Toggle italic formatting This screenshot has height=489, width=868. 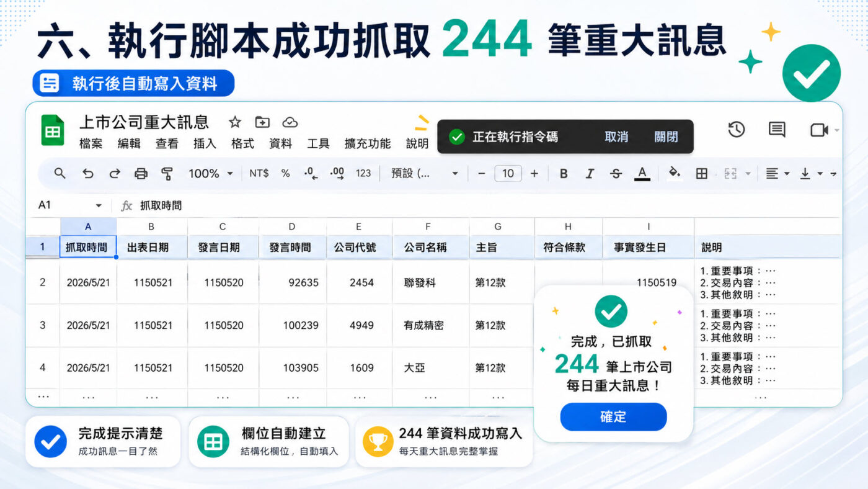click(x=590, y=174)
